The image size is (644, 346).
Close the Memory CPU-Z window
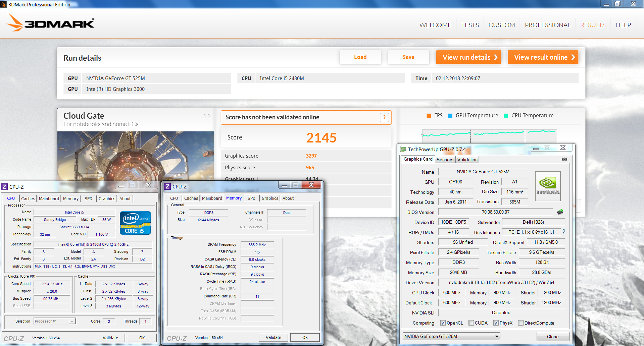311,185
